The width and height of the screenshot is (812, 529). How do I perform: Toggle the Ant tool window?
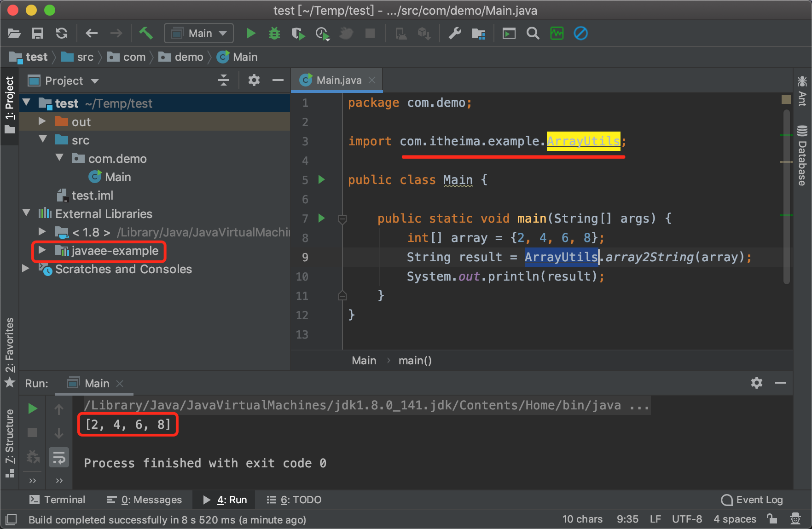pos(802,91)
